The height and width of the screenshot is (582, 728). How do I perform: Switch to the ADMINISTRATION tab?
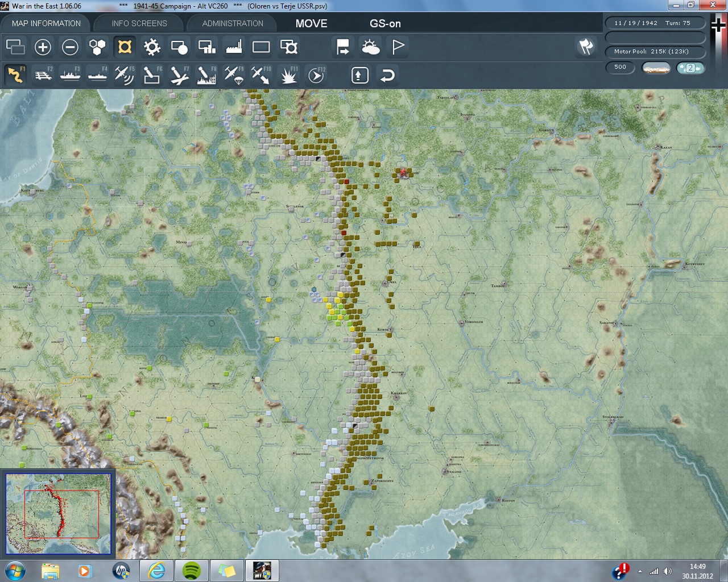click(x=233, y=23)
